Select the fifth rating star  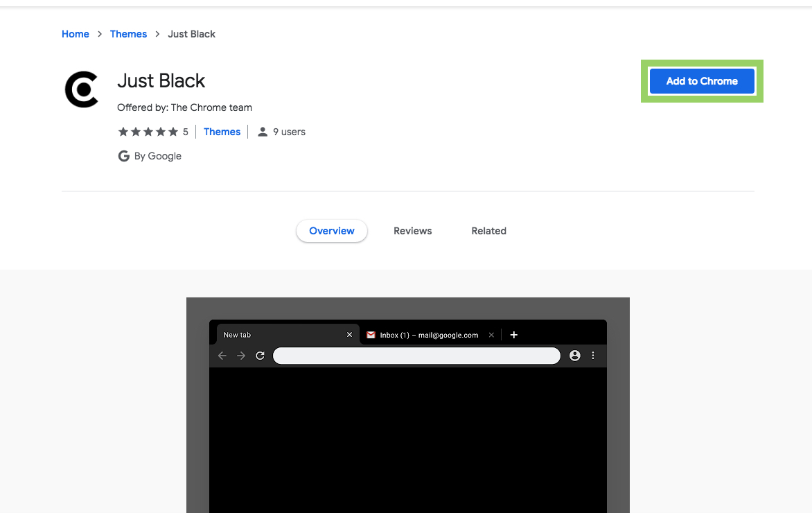point(173,131)
